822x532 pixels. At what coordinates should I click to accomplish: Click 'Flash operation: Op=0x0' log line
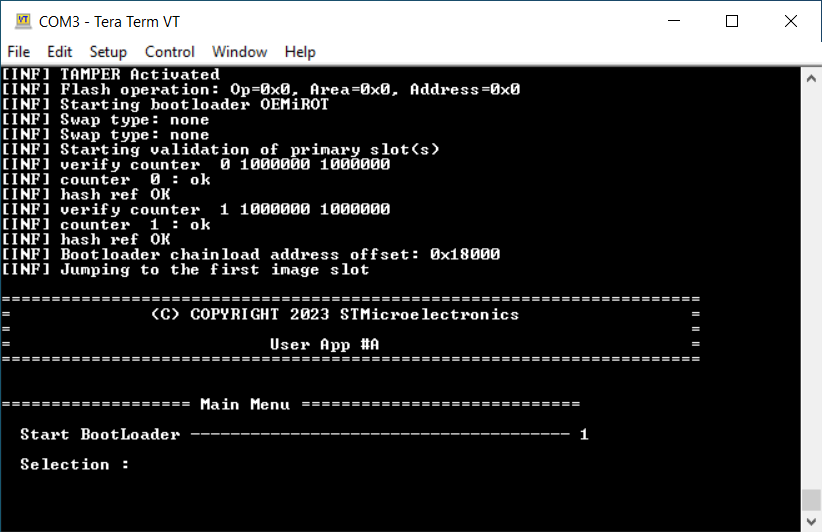(x=261, y=90)
